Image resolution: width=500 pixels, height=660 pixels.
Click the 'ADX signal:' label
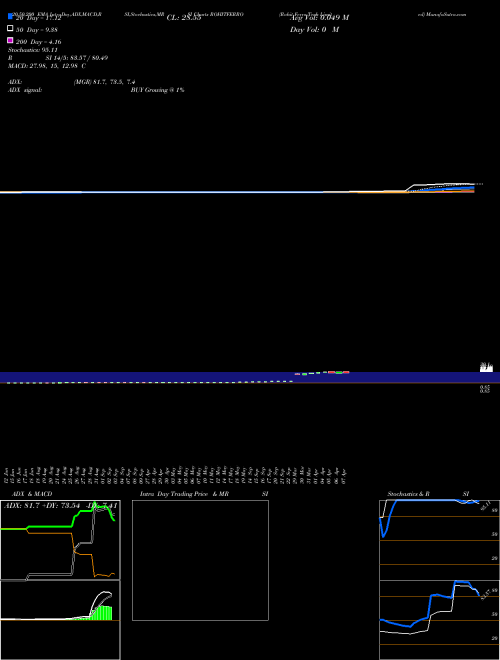[25, 90]
